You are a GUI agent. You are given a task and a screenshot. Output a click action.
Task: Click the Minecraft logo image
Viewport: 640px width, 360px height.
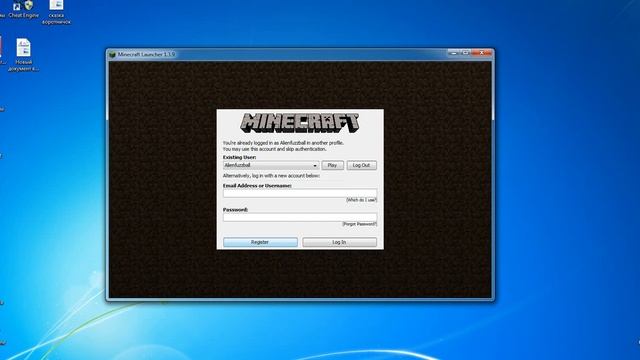[x=300, y=123]
